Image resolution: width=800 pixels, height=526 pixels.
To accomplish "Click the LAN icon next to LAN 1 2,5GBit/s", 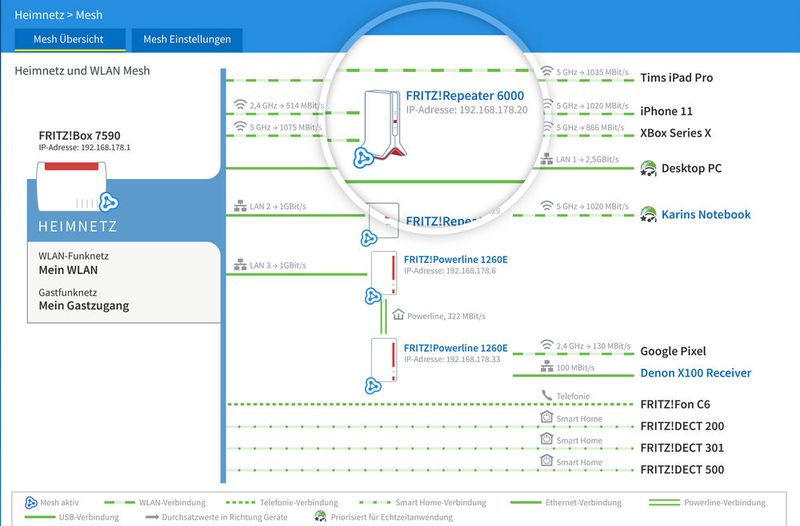I will (x=546, y=159).
